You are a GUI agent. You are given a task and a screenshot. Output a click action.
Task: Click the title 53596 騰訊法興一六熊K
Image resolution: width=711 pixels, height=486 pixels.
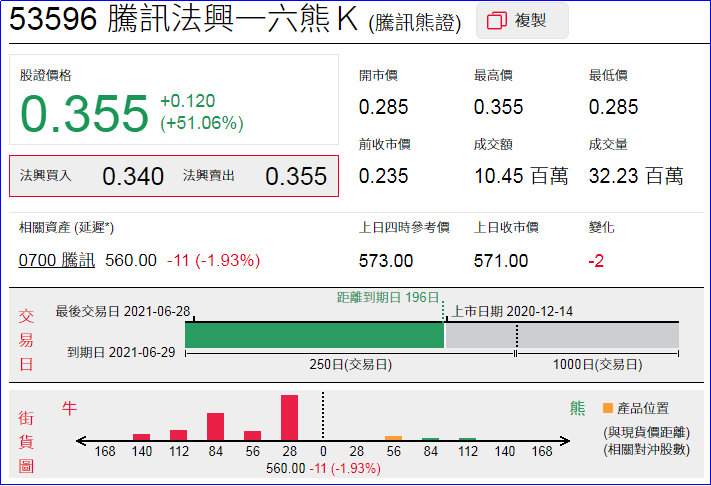[x=183, y=19]
